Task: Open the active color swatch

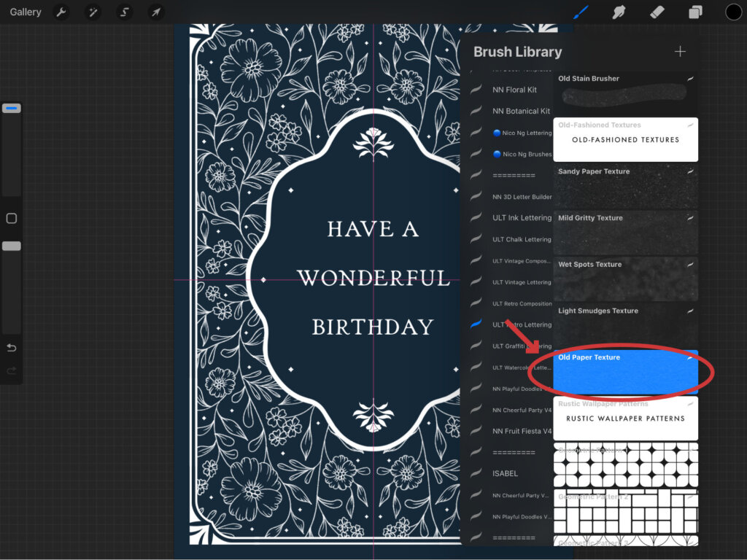Action: (733, 12)
